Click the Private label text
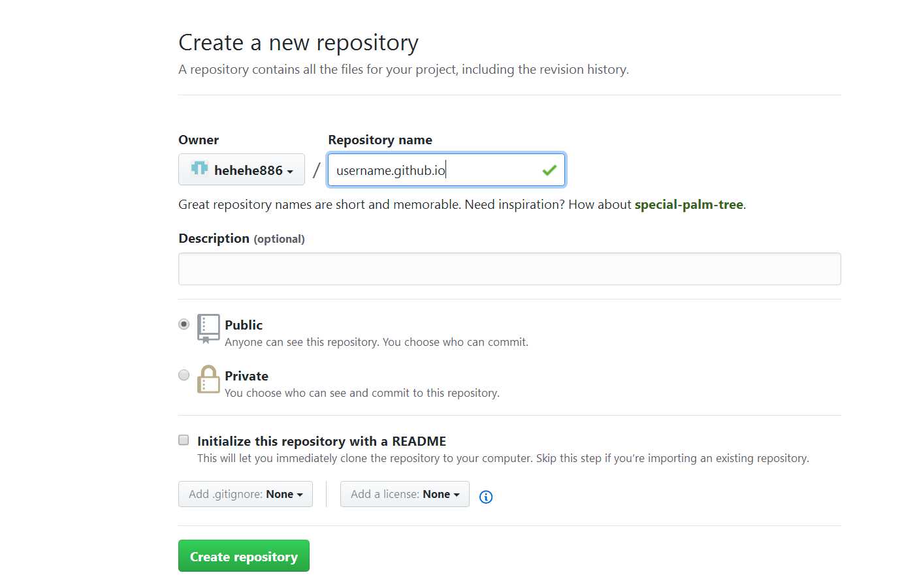 pyautogui.click(x=246, y=376)
